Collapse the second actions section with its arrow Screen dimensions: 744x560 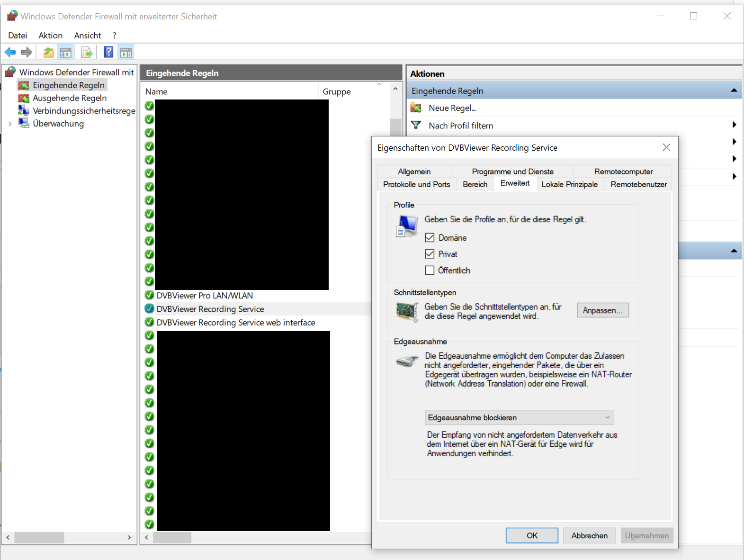pyautogui.click(x=734, y=251)
